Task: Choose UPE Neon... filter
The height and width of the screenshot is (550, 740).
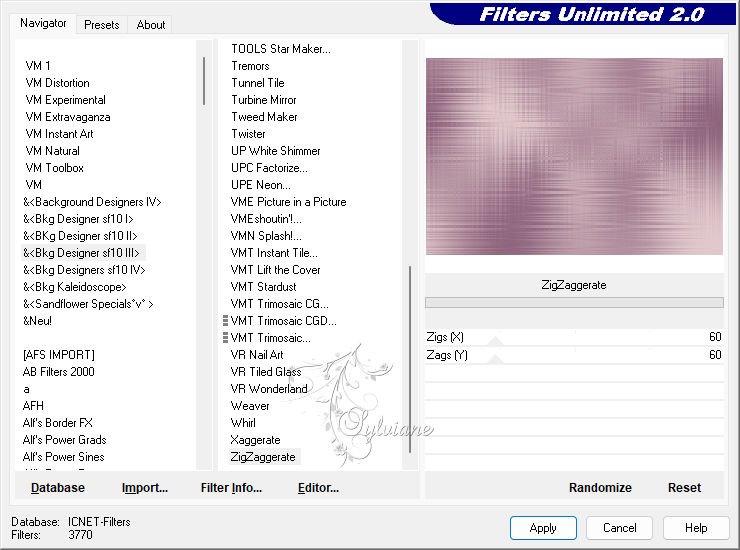Action: pos(261,185)
